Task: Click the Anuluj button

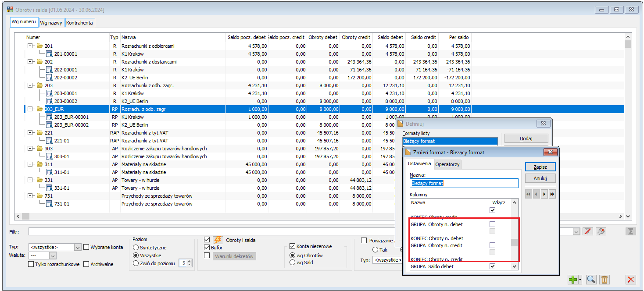Action: (540, 178)
